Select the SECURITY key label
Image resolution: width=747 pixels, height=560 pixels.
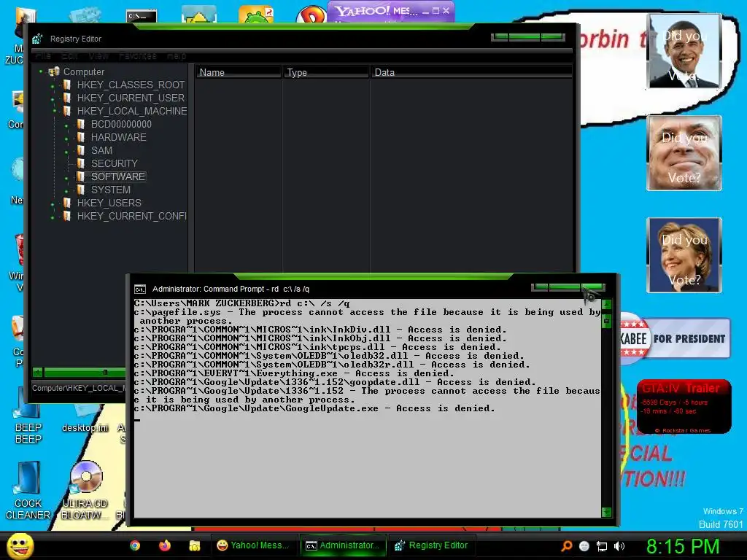(x=115, y=163)
